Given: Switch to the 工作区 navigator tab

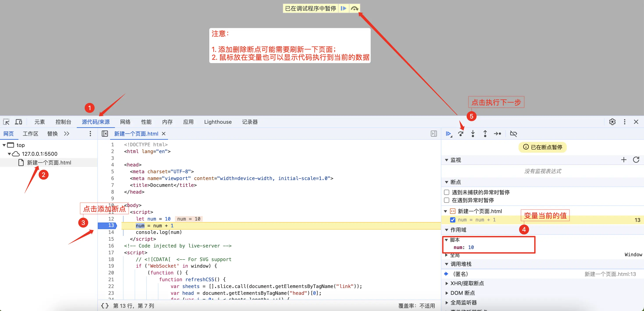Looking at the screenshot, I should click(x=30, y=134).
